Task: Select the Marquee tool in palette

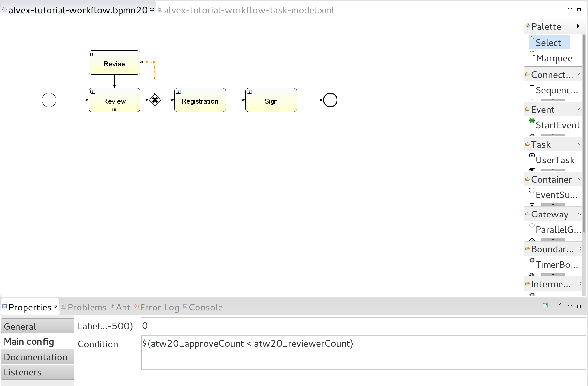Action: point(553,58)
